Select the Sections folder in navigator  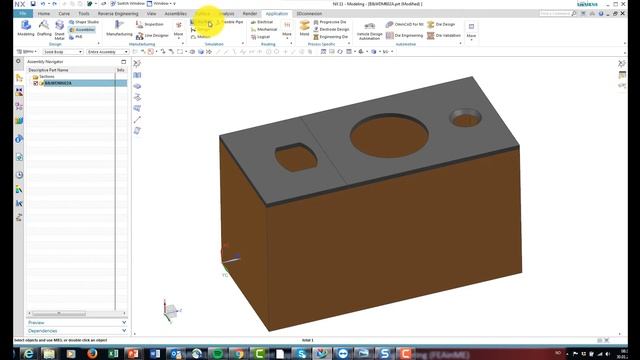(44, 77)
